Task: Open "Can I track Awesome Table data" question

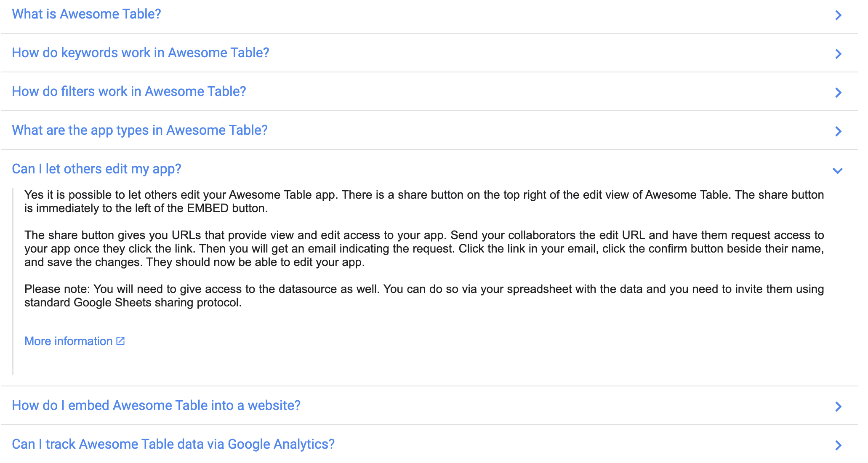Action: (x=173, y=444)
